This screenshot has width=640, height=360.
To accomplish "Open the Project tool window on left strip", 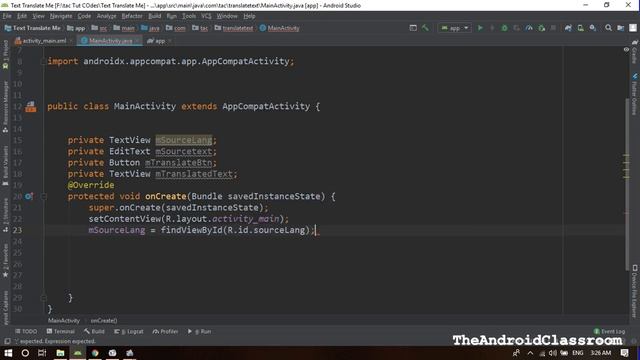I will (x=5, y=53).
